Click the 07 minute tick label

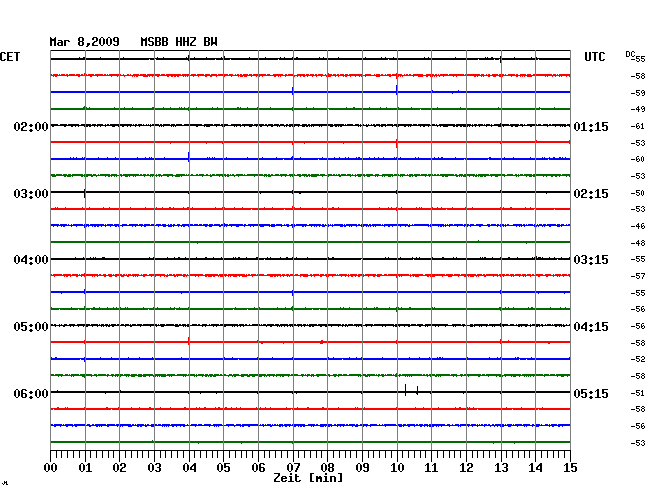292,468
